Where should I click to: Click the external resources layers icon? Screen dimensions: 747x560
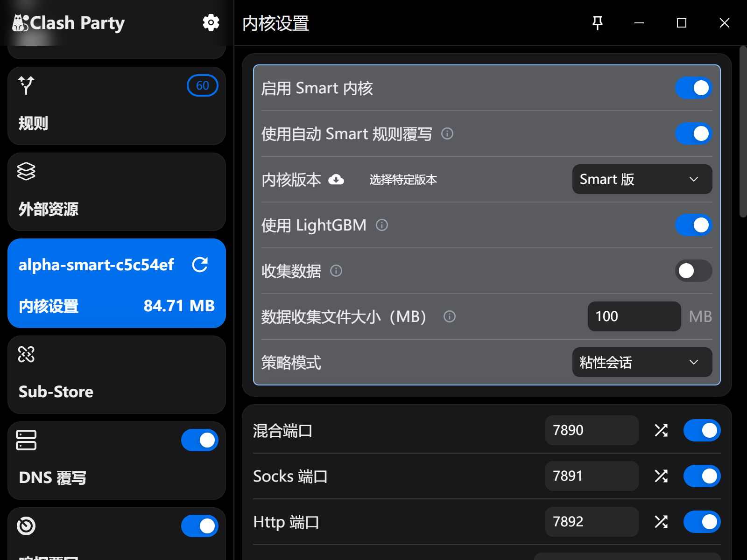[26, 171]
